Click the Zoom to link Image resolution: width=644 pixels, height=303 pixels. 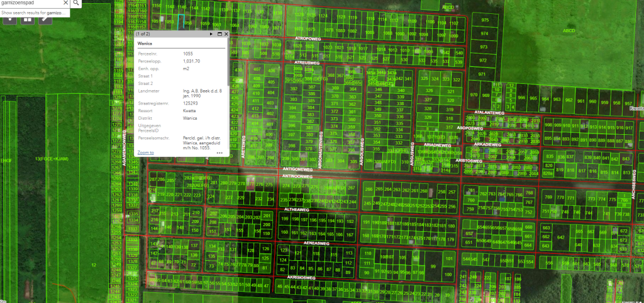[146, 153]
